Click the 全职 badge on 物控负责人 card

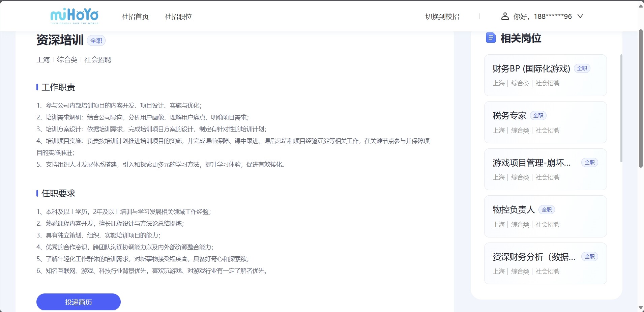547,210
